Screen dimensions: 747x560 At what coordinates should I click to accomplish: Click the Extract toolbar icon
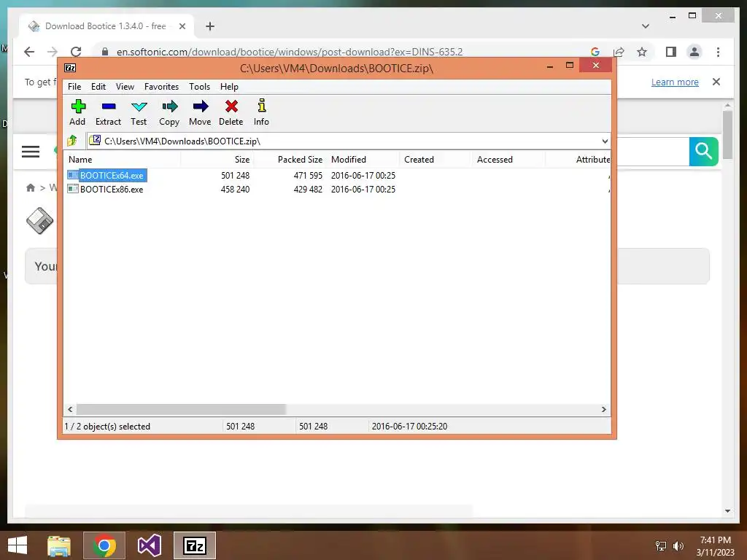click(x=109, y=106)
